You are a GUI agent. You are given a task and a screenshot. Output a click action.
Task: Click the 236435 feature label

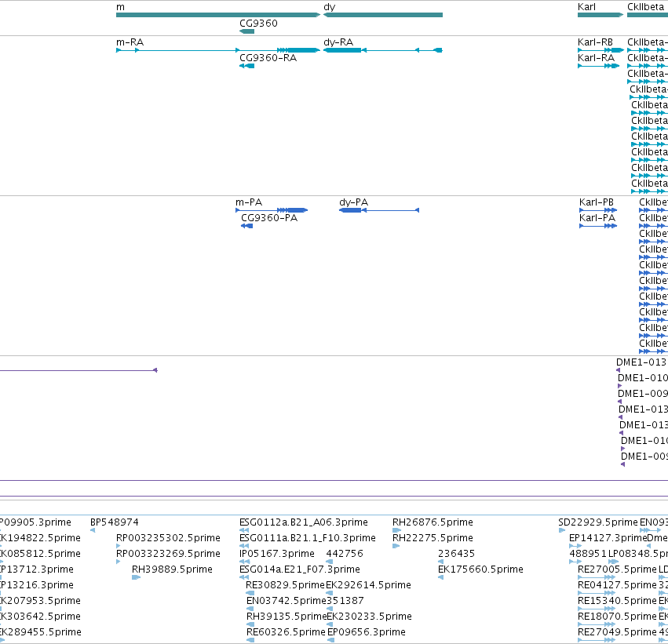coord(456,554)
